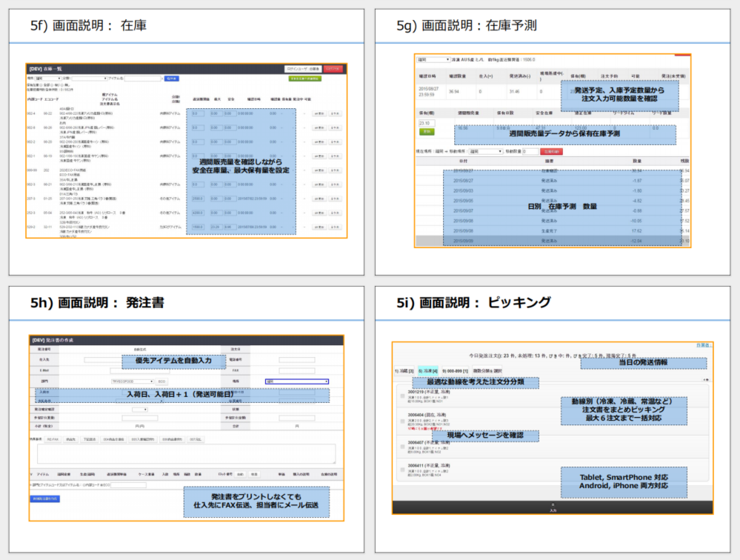Select the 有り radio for 保有在庫
Screen dimensions: 740x560
point(52,85)
